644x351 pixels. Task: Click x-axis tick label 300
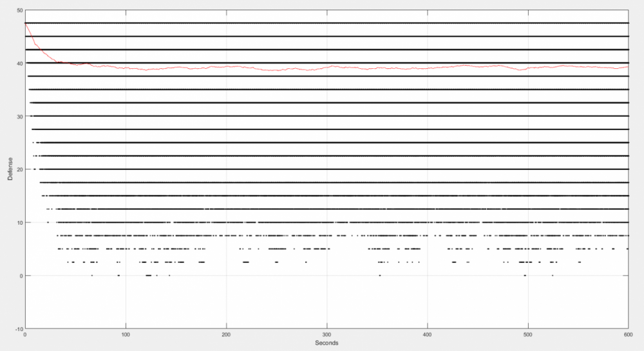(x=327, y=335)
